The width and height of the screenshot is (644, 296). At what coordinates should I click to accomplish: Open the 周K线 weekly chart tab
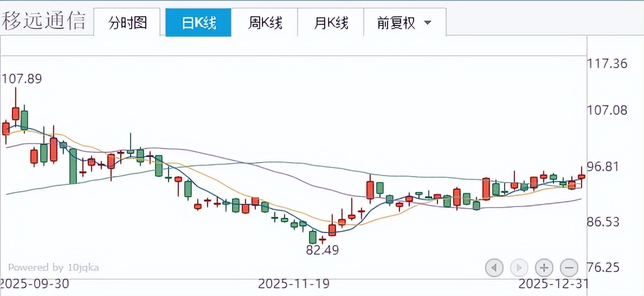[x=265, y=23]
